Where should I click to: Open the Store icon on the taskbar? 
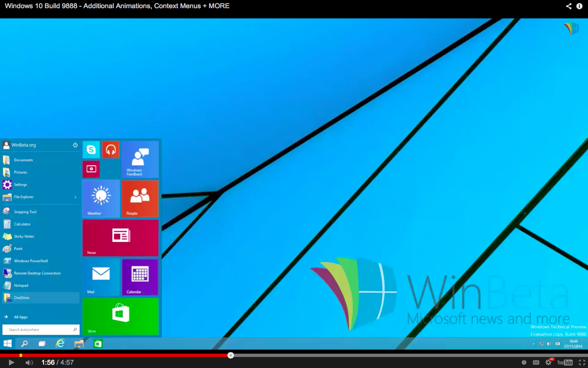(x=98, y=343)
